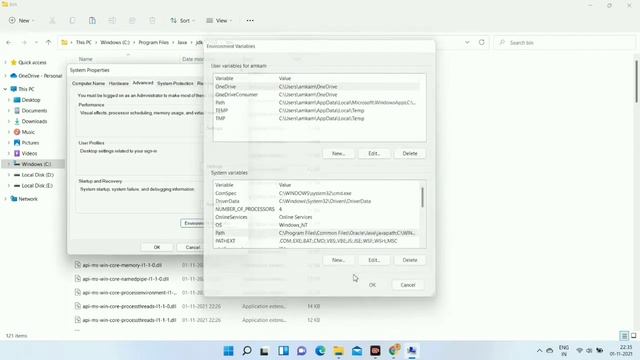Click the Rename icon in Explorer toolbar
This screenshot has width=640, height=360.
[x=112, y=20]
